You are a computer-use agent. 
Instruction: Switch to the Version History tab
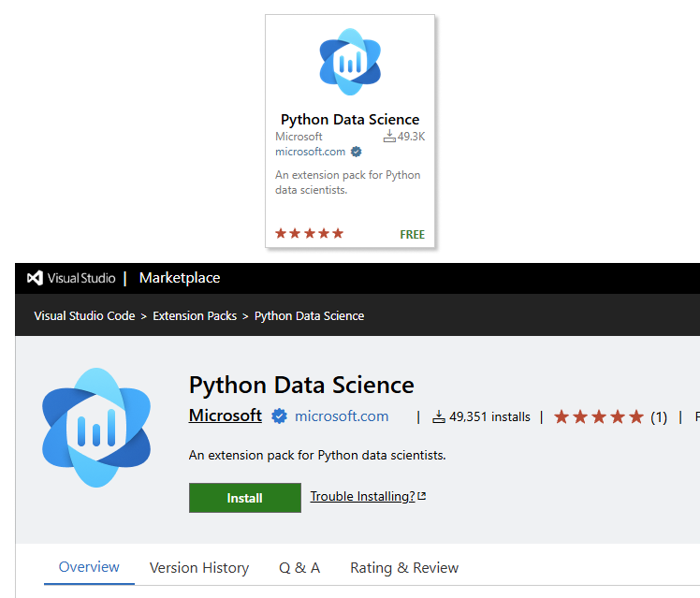[199, 568]
